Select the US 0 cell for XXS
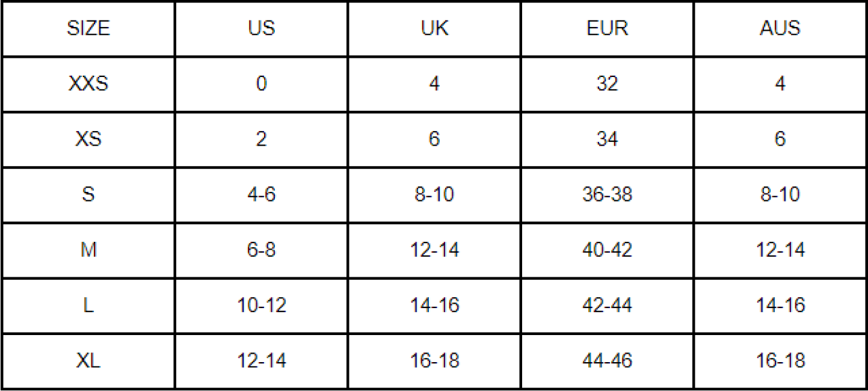The height and width of the screenshot is (391, 868). 261,84
